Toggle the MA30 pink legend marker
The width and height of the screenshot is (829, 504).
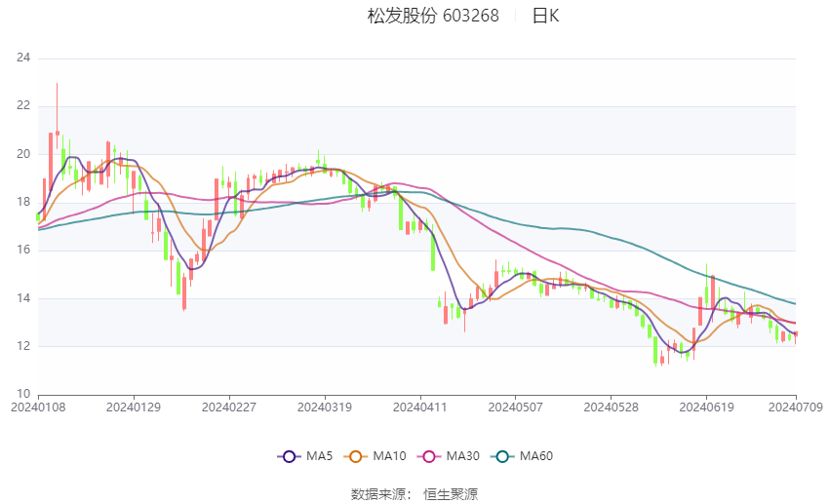429,456
